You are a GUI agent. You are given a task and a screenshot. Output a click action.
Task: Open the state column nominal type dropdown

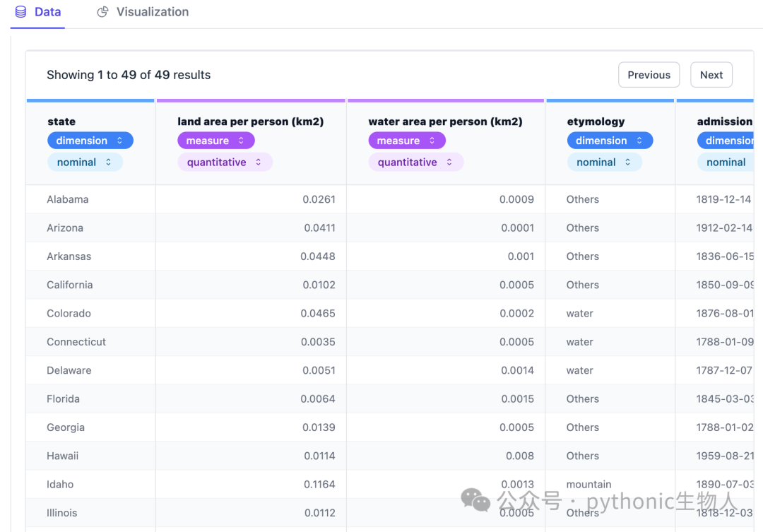[x=85, y=162]
